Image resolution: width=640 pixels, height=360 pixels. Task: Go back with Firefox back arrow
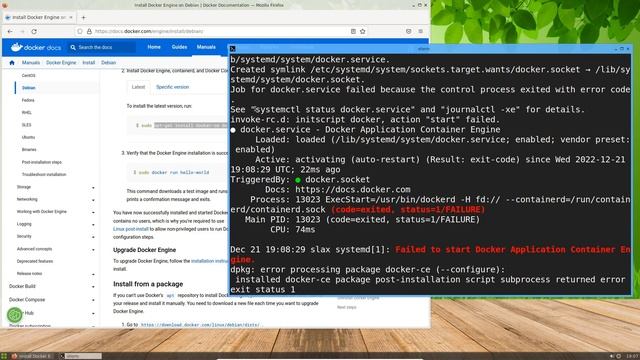[x=10, y=31]
